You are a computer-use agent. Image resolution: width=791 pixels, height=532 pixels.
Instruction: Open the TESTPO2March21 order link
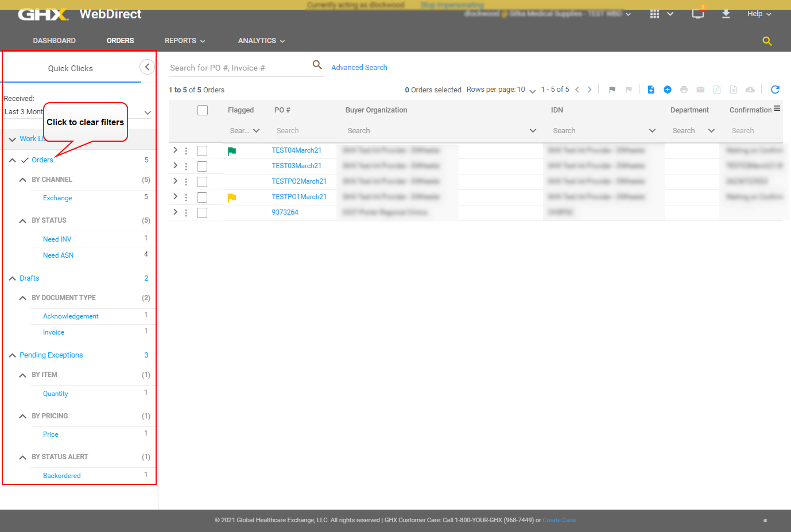(299, 181)
